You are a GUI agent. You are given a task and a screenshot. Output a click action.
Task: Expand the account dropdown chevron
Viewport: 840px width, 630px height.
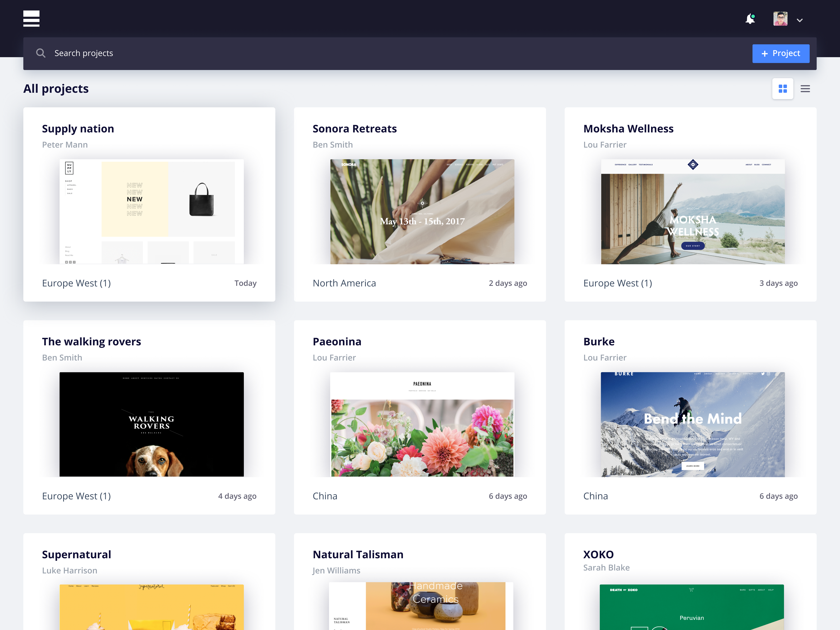point(800,20)
